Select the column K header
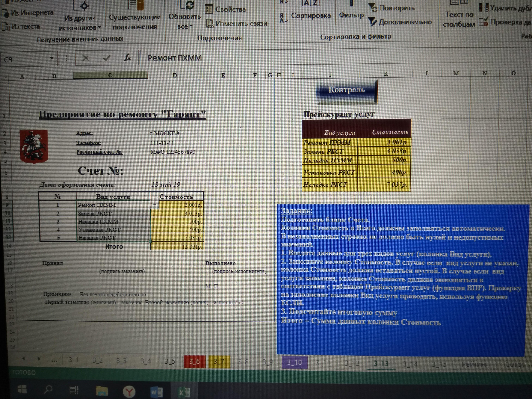532x399 pixels. click(386, 74)
